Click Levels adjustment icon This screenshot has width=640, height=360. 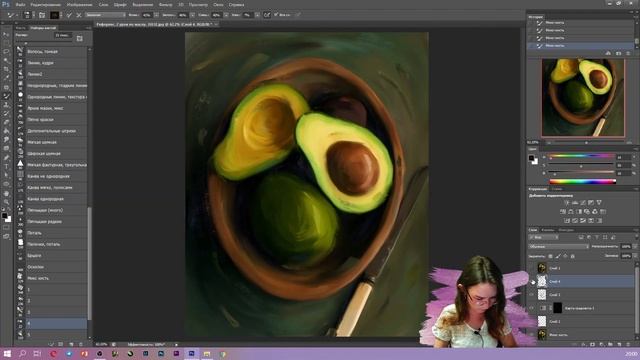[575, 203]
